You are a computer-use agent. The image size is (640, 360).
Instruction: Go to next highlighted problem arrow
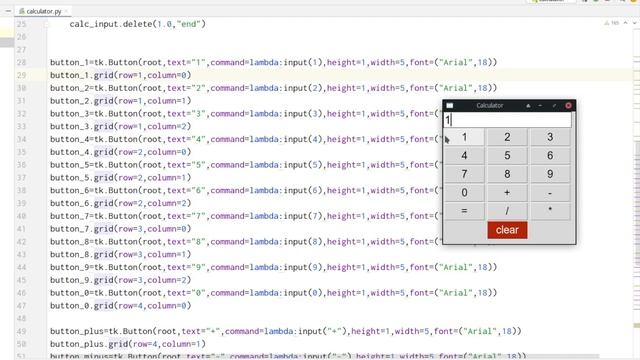635,23
